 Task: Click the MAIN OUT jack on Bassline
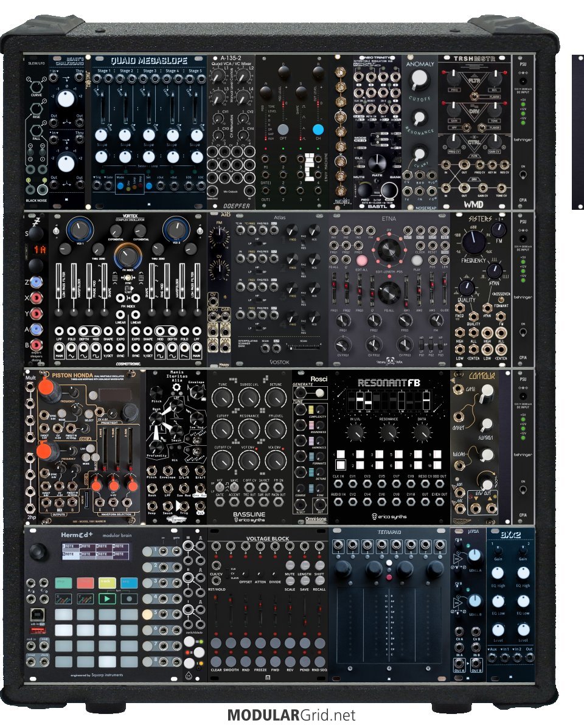278,502
